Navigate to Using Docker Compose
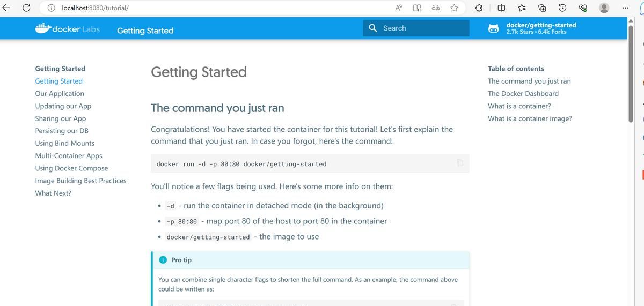Screen dimensions: 644x306 71,168
